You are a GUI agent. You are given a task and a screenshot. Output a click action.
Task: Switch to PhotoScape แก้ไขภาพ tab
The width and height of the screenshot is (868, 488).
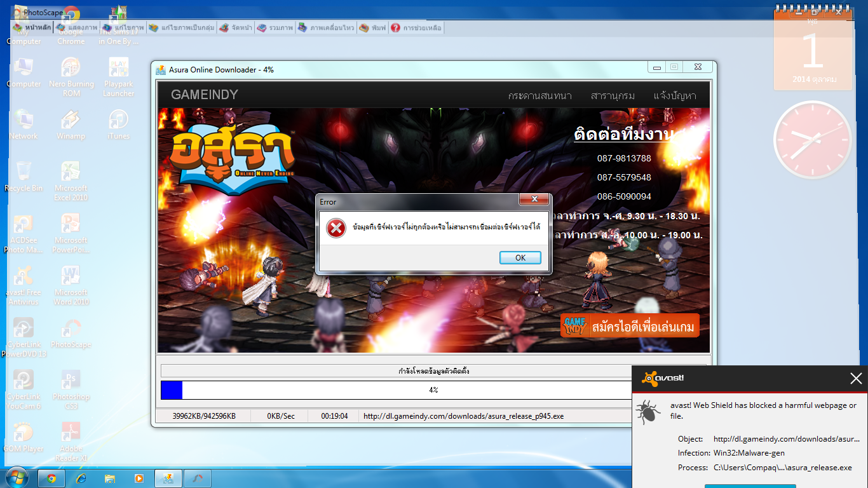[x=123, y=28]
